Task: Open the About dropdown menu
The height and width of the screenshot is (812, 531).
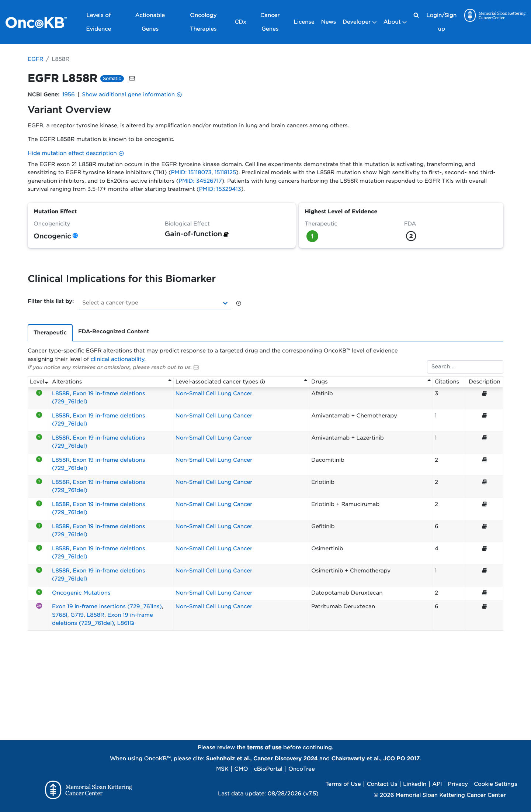Action: point(395,22)
